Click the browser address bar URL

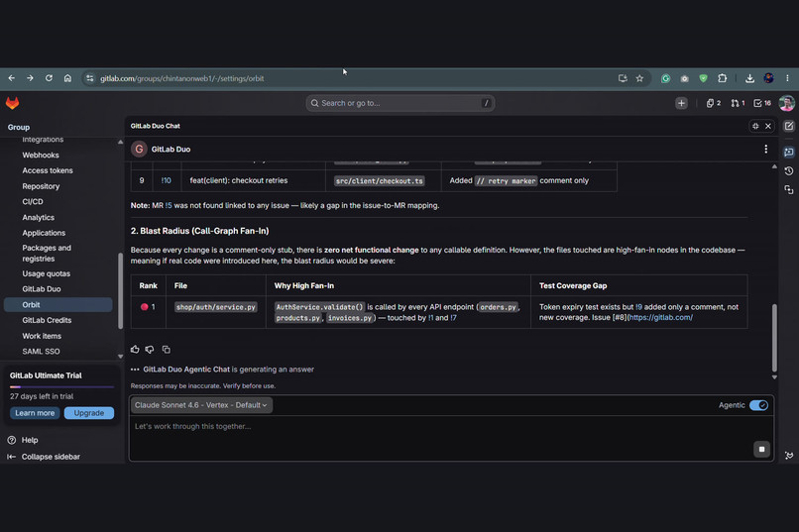pos(182,78)
